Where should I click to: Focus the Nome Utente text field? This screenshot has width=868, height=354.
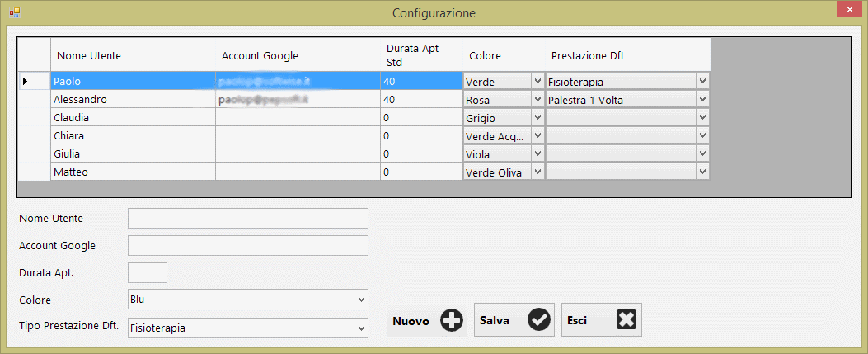[x=247, y=218]
